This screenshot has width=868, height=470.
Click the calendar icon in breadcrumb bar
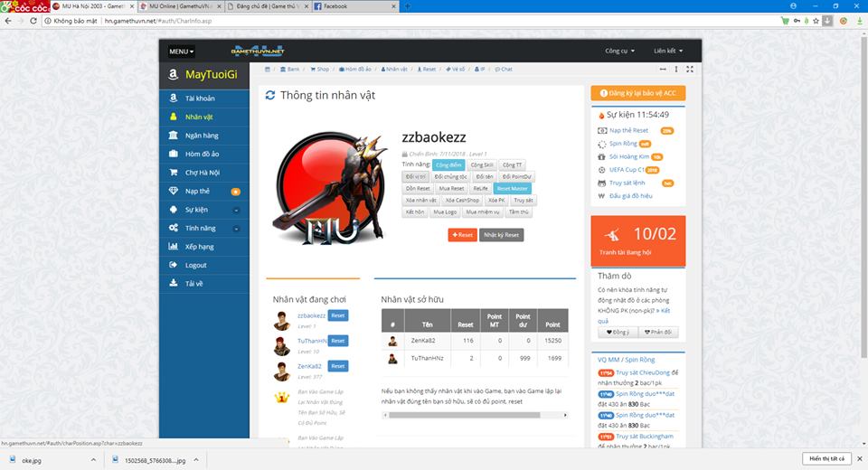268,70
